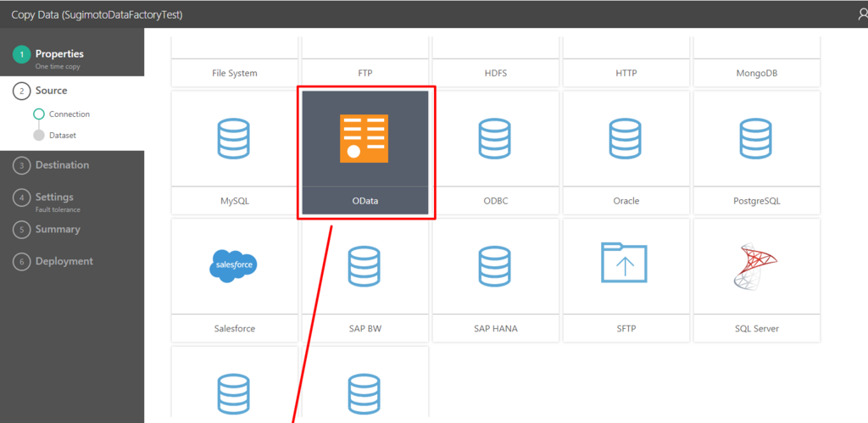Select the Connection sub-step

(x=70, y=114)
